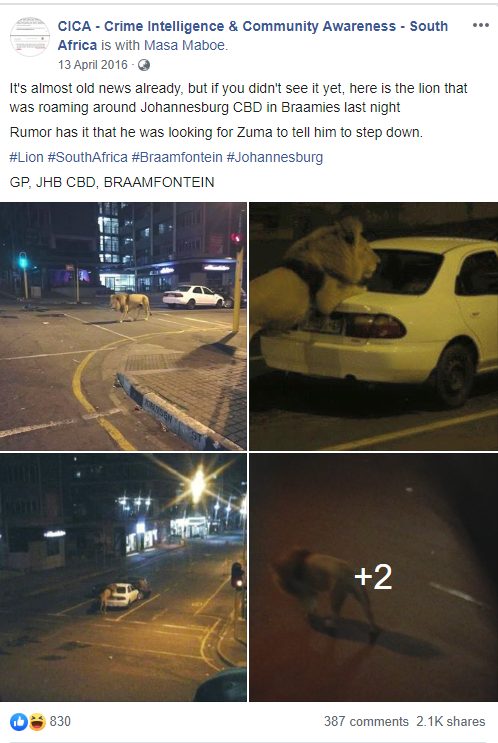Viewport: 498px width, 743px height.
Task: Open photo of lion behind white car
Action: pyautogui.click(x=373, y=326)
